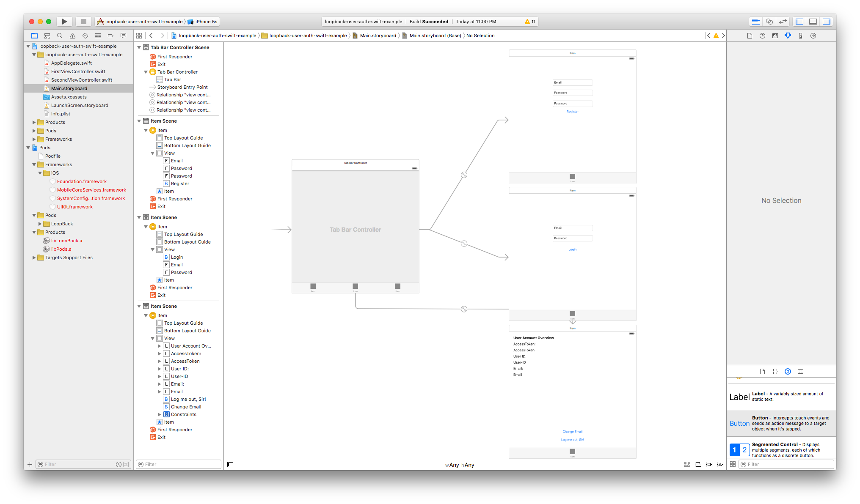Toggle the Utilities panel
860x504 pixels.
(827, 22)
